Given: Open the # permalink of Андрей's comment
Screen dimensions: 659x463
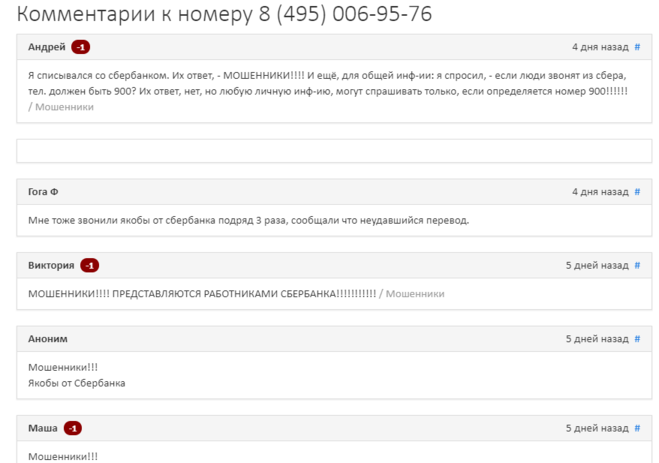Looking at the screenshot, I should [637, 47].
